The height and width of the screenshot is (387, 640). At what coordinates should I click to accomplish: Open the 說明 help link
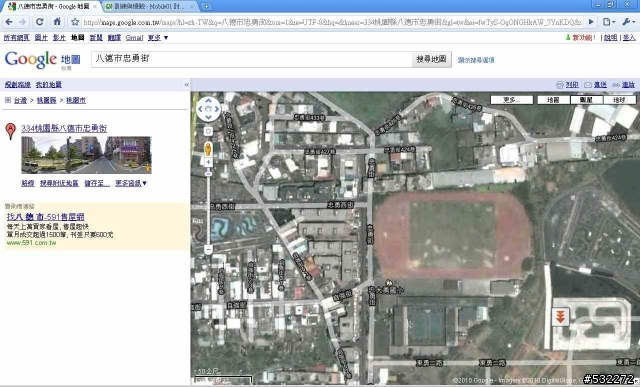[x=611, y=38]
